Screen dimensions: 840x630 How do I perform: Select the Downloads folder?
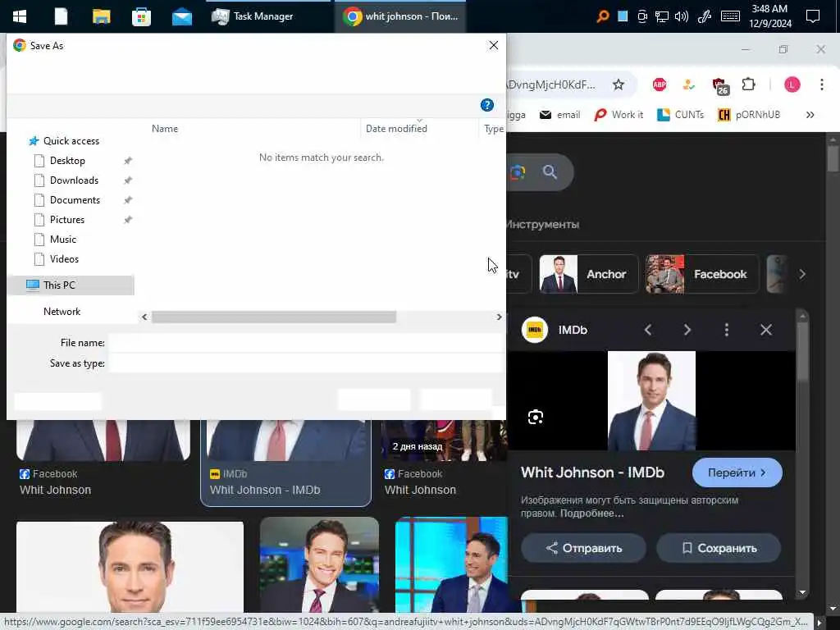[74, 180]
